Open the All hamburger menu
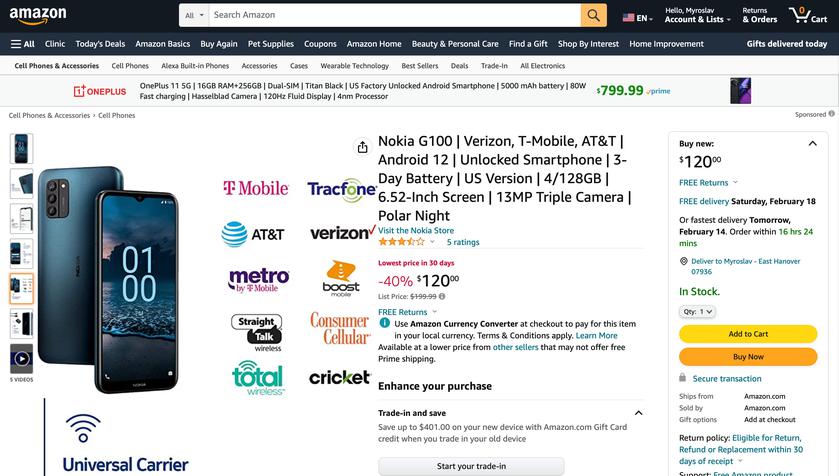Image resolution: width=839 pixels, height=476 pixels. (22, 44)
